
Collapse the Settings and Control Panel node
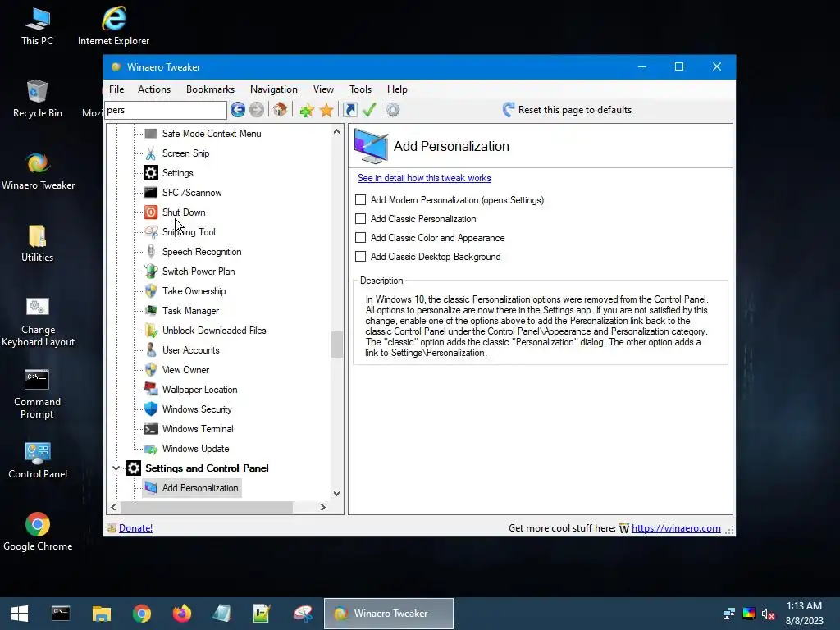coord(116,468)
